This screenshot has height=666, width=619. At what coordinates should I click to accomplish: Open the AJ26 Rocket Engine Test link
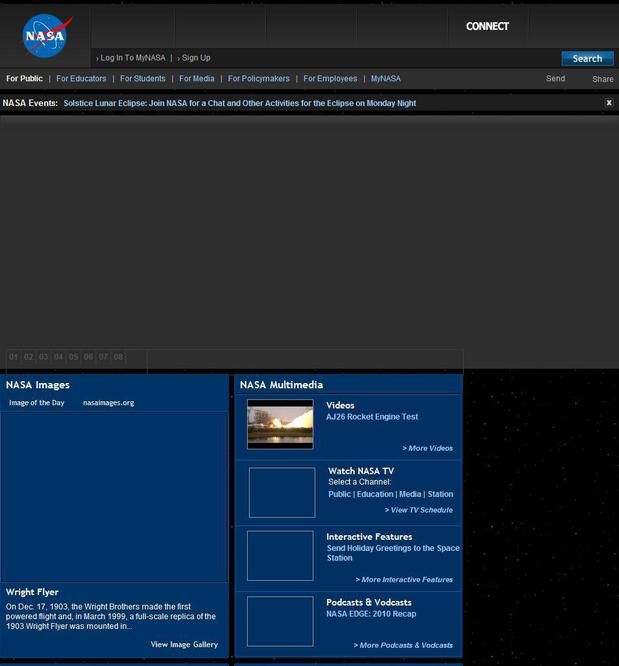click(372, 417)
